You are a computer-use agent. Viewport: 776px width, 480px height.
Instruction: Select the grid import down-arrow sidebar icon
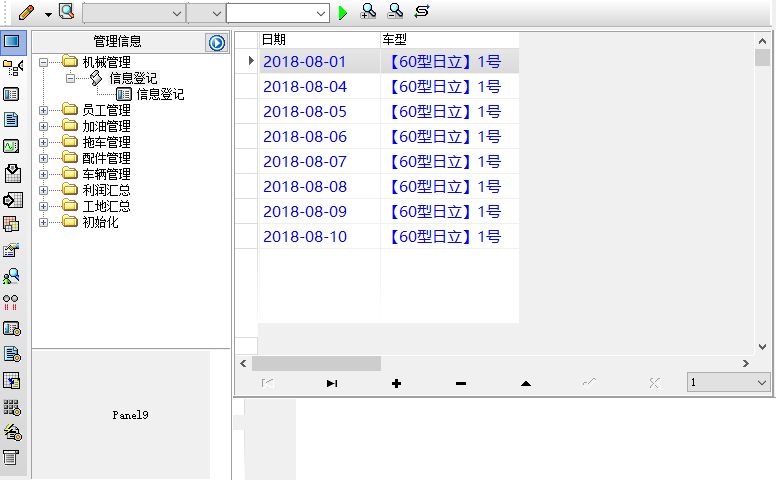coord(12,173)
